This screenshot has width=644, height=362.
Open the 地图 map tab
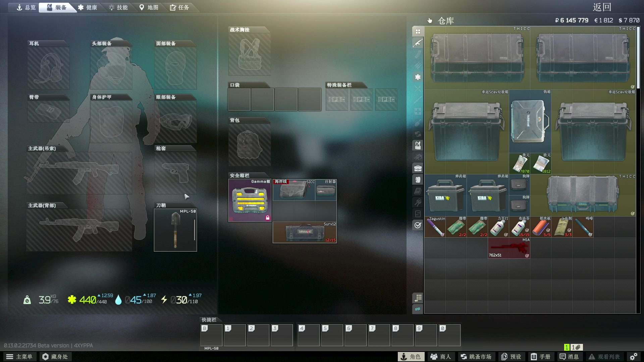pyautogui.click(x=149, y=7)
